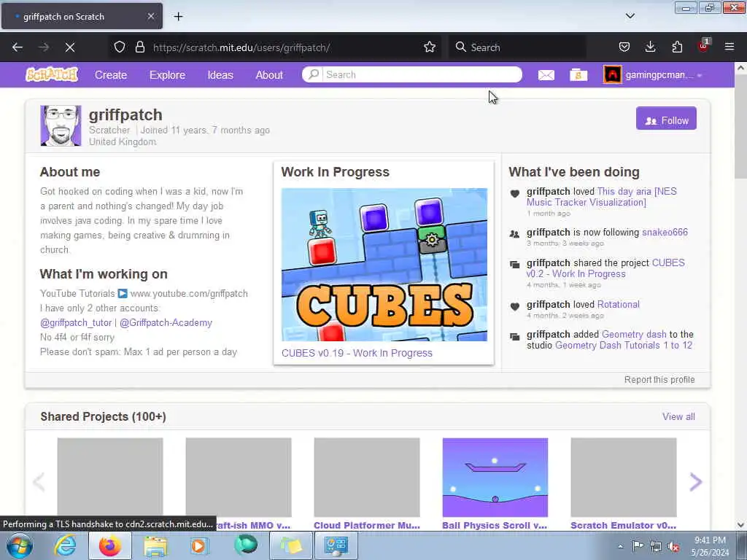Screen dimensions: 747x560
Task: Open the Firefox extensions puzzle icon
Action: click(x=677, y=47)
